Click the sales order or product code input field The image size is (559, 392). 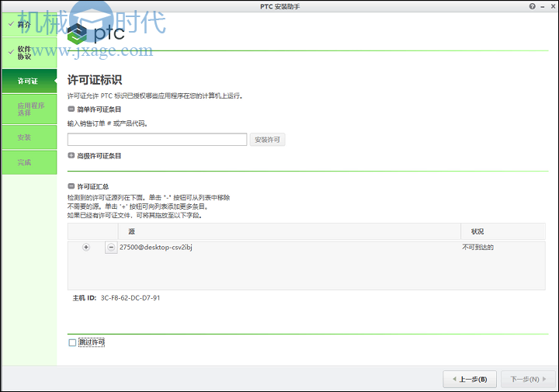[157, 140]
